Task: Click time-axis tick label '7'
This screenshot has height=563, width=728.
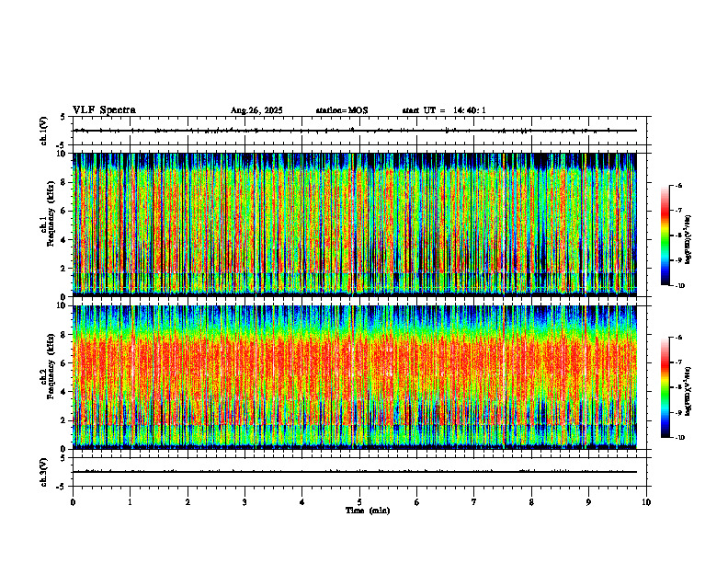Action: tap(474, 502)
